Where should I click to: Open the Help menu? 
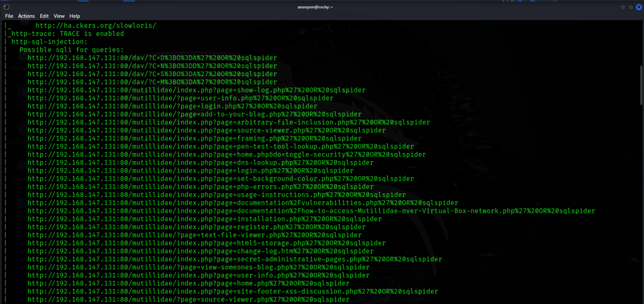(x=75, y=16)
